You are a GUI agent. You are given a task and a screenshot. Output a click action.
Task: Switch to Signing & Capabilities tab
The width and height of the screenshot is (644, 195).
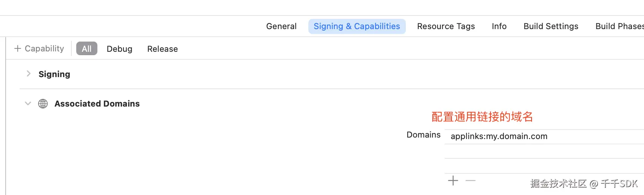[x=357, y=26]
